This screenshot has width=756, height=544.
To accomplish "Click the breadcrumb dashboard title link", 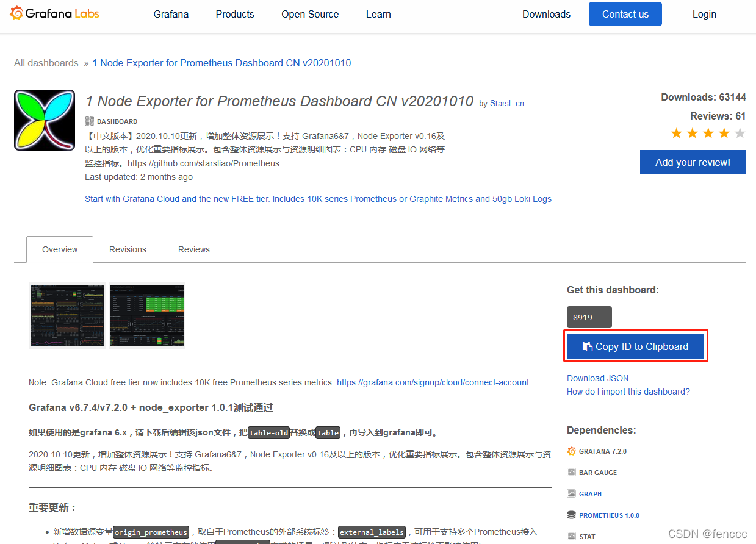I will [221, 63].
